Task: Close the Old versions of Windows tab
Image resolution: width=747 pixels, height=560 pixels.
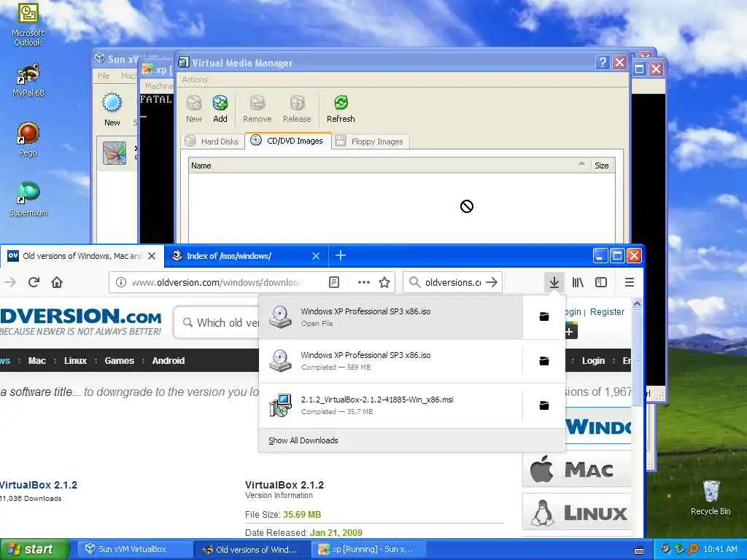Action: tap(152, 256)
